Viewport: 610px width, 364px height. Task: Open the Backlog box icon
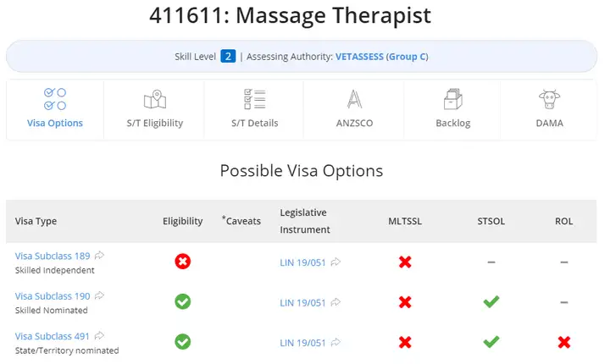click(453, 99)
